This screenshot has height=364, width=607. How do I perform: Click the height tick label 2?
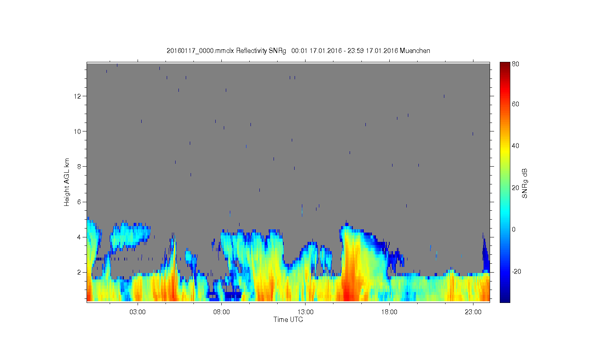80,272
